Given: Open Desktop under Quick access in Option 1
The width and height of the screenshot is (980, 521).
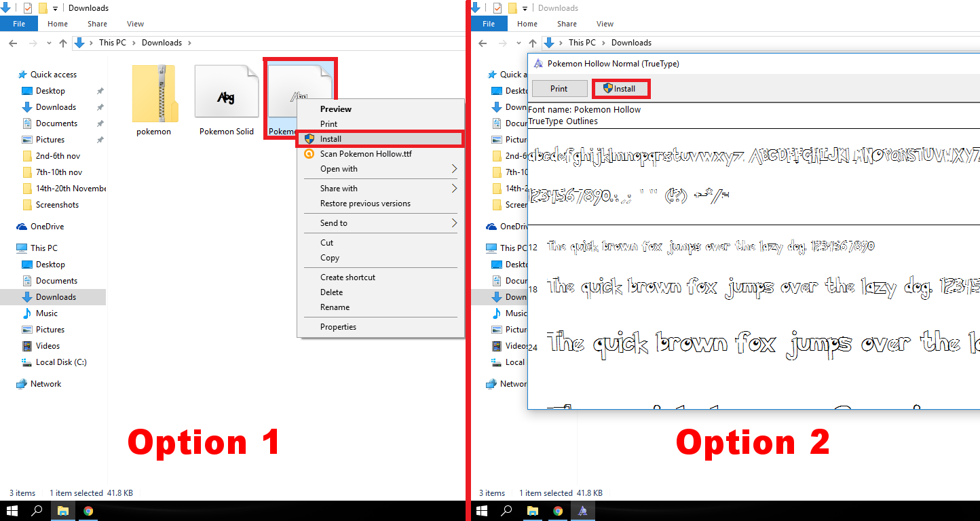Looking at the screenshot, I should click(50, 91).
